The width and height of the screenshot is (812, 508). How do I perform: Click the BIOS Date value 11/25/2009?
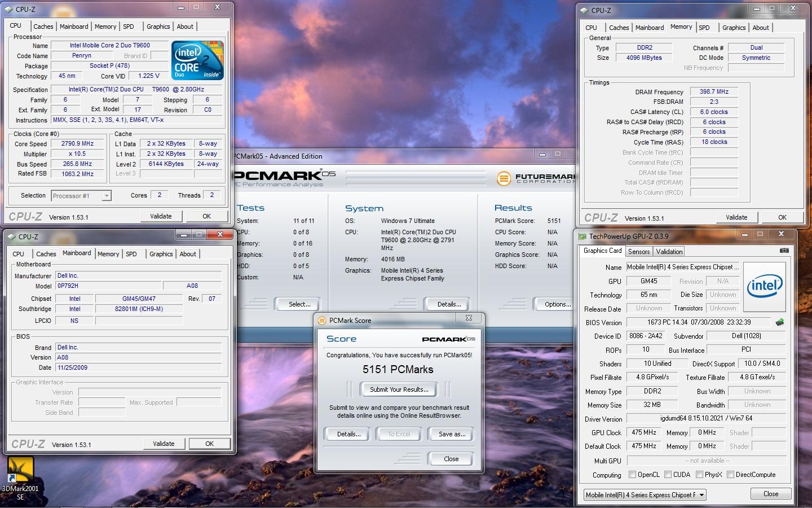pyautogui.click(x=139, y=367)
